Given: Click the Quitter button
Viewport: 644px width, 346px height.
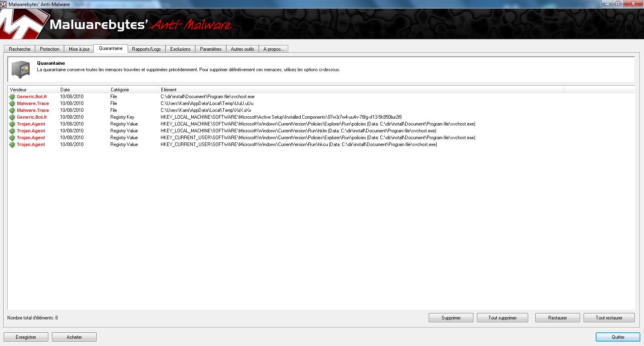Looking at the screenshot, I should 618,337.
